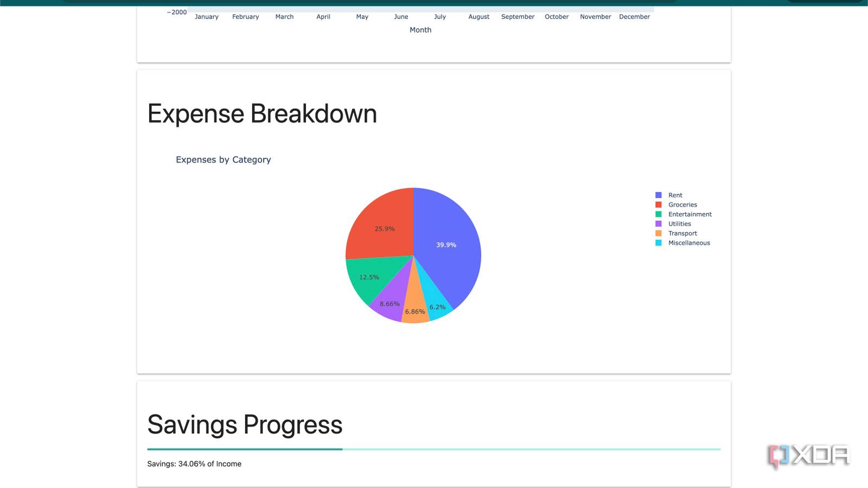The width and height of the screenshot is (868, 488).
Task: Click the Savings Progress heading
Action: [x=245, y=424]
